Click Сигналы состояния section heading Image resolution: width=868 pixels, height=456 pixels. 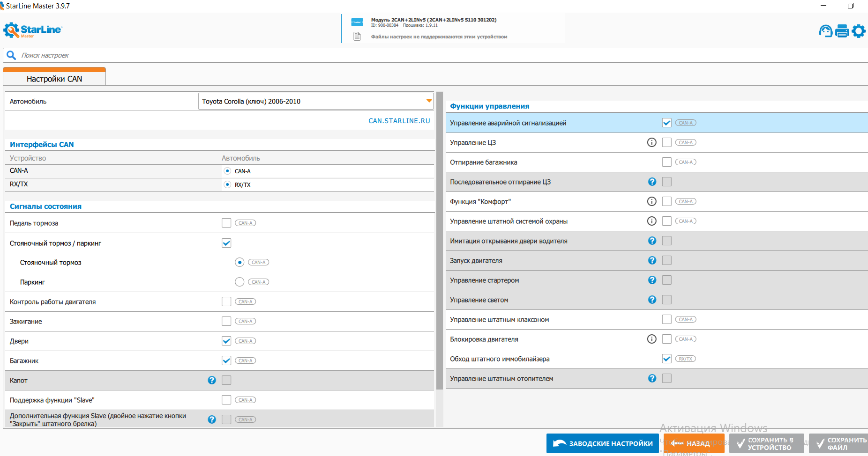pos(45,206)
